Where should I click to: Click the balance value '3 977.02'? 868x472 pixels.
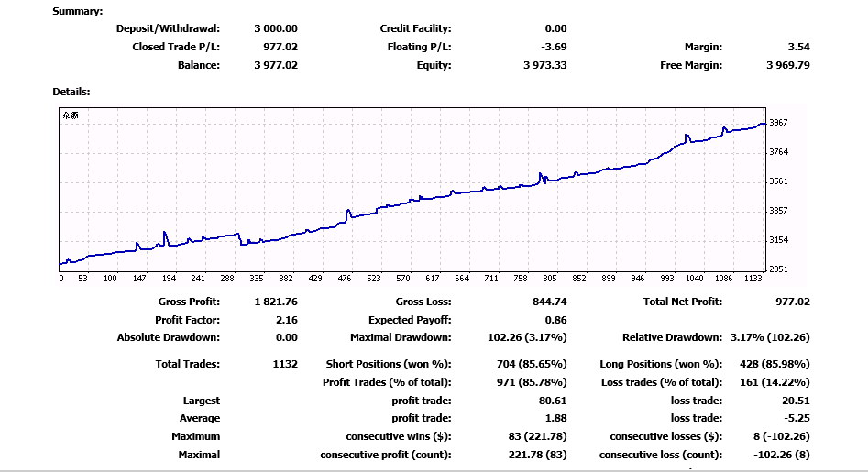[x=276, y=65]
